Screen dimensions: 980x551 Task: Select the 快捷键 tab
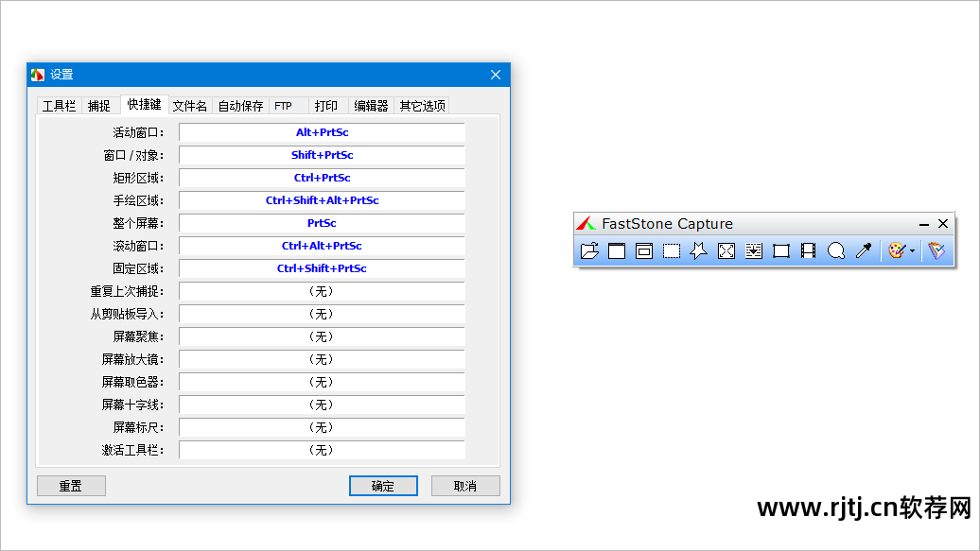pos(145,104)
